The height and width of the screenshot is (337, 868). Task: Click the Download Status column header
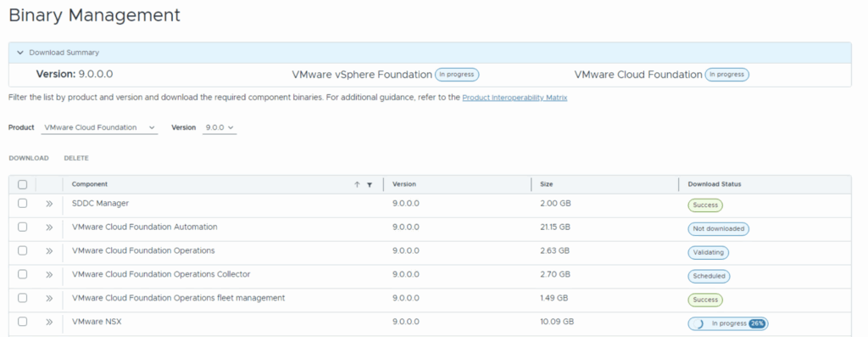tap(714, 184)
